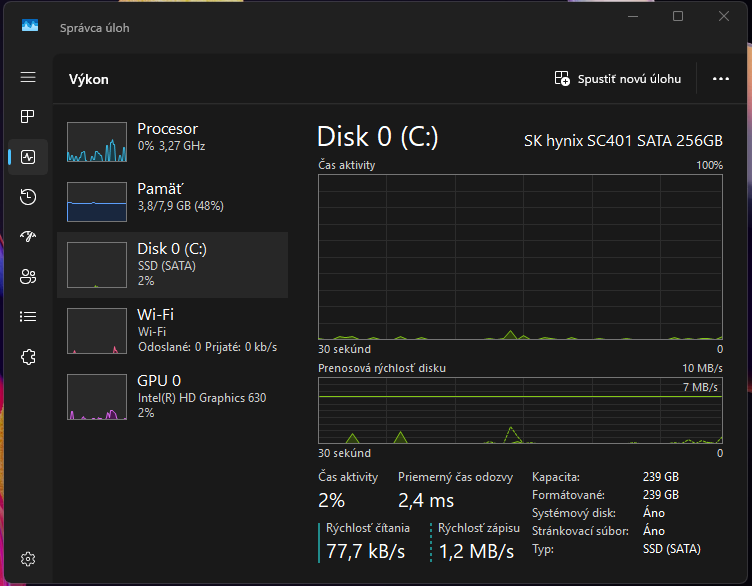Viewport: 752px width, 586px height.
Task: Open Startup apps speedometer icon
Action: [x=28, y=237]
